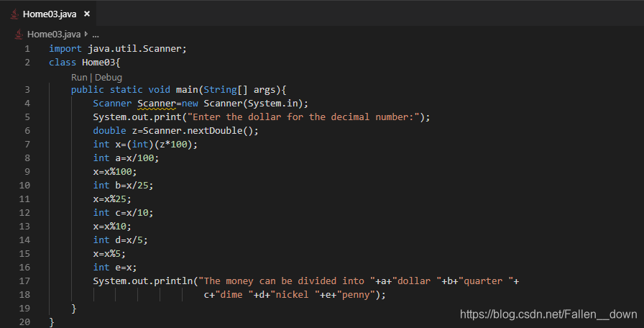The height and width of the screenshot is (328, 644).
Task: Click the class name Home03 on line 2
Action: click(98, 63)
